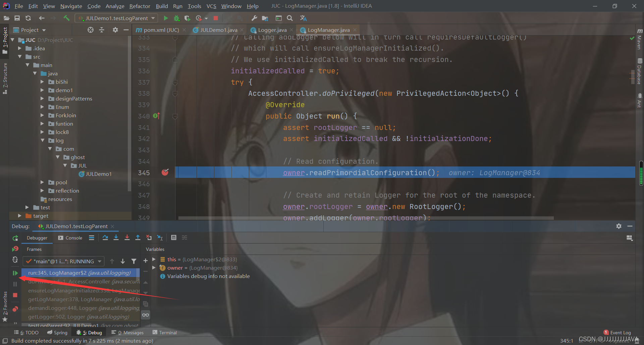Image resolution: width=644 pixels, height=345 pixels.
Task: Click Show Execution Point icon in debugger
Action: coord(92,237)
